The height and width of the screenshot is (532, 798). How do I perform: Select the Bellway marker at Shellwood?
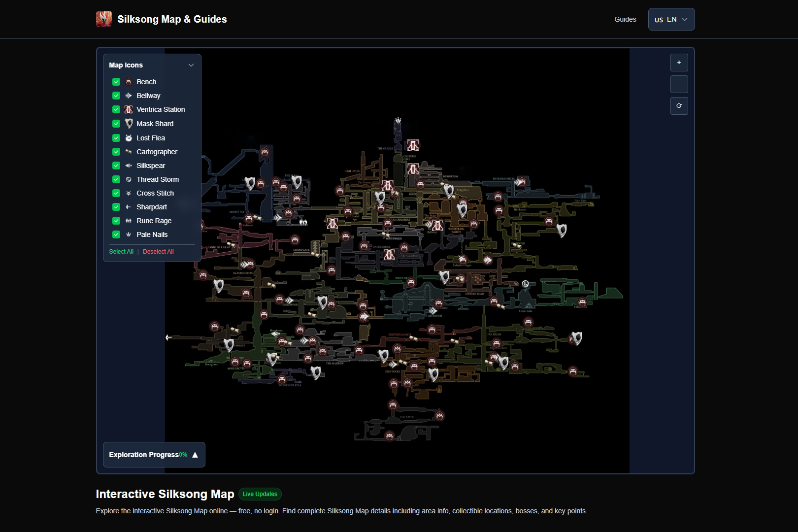[290, 300]
